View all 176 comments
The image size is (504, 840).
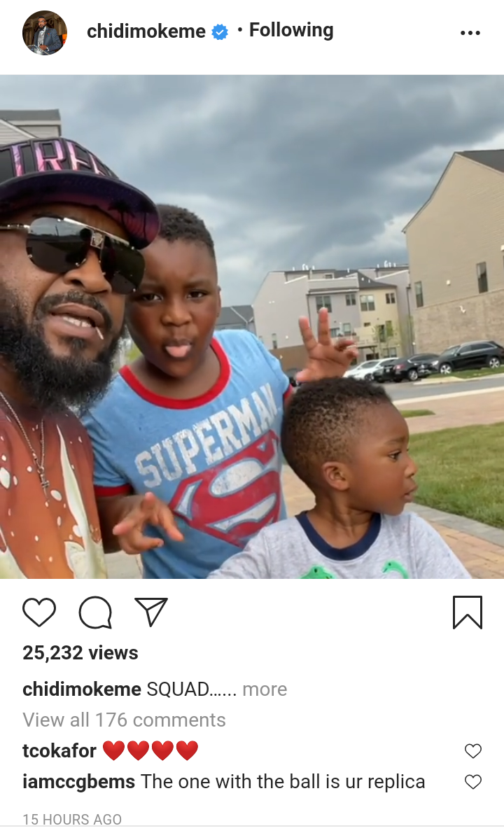pyautogui.click(x=124, y=720)
